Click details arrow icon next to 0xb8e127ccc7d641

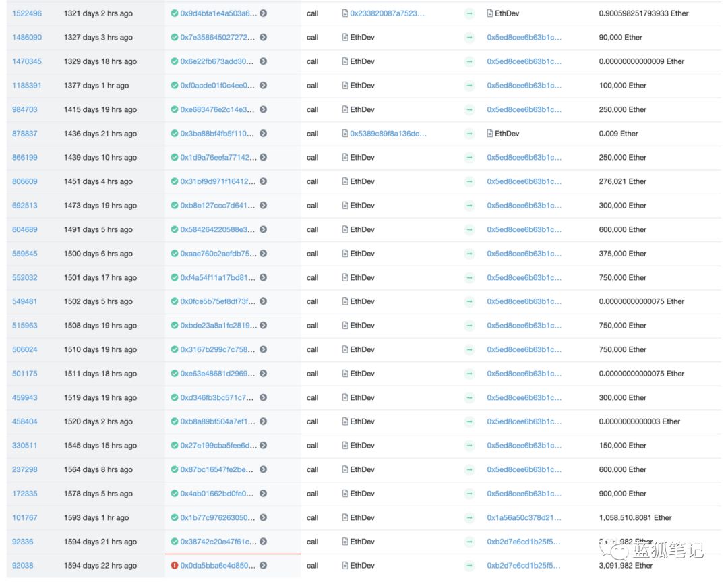[264, 205]
